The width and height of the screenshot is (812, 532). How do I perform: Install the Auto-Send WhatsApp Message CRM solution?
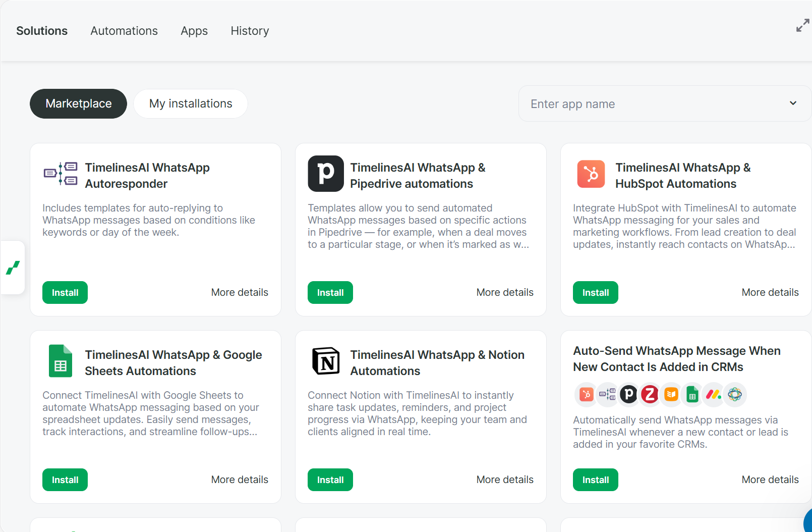point(596,480)
